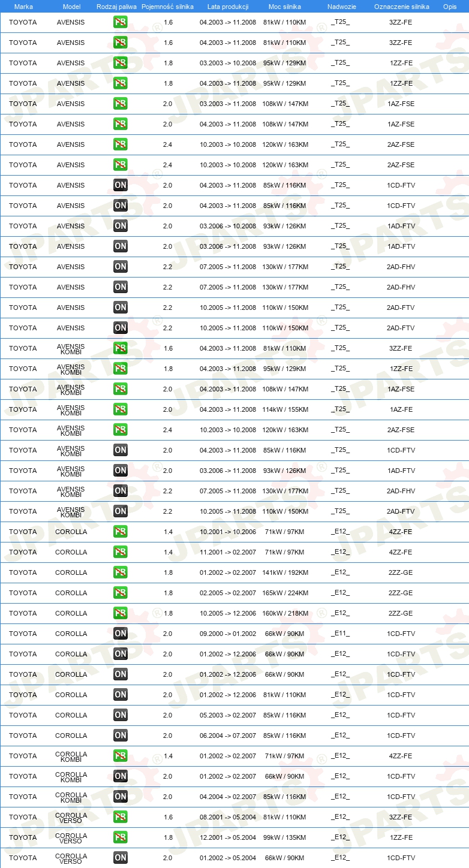Click the 1AZ-FE engine code cell
The image size is (469, 868).
401,409
